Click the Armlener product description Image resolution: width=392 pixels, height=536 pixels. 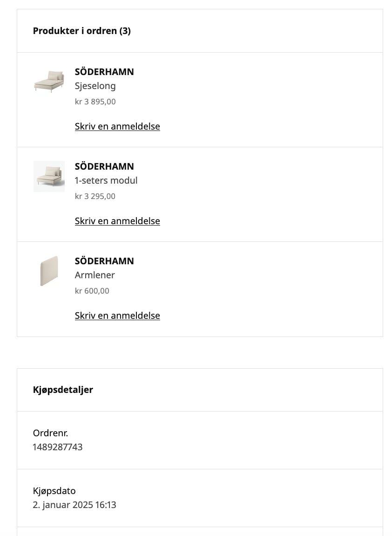[x=95, y=275]
